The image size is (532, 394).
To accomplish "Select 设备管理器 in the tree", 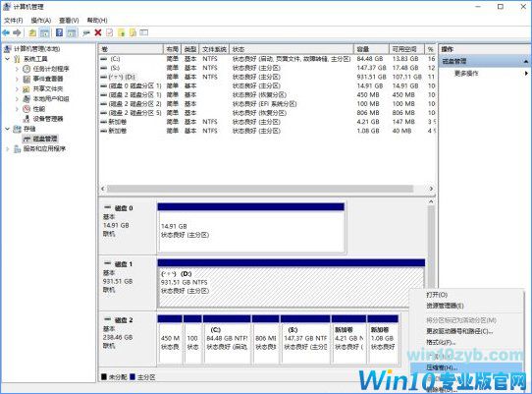I will tap(48, 119).
